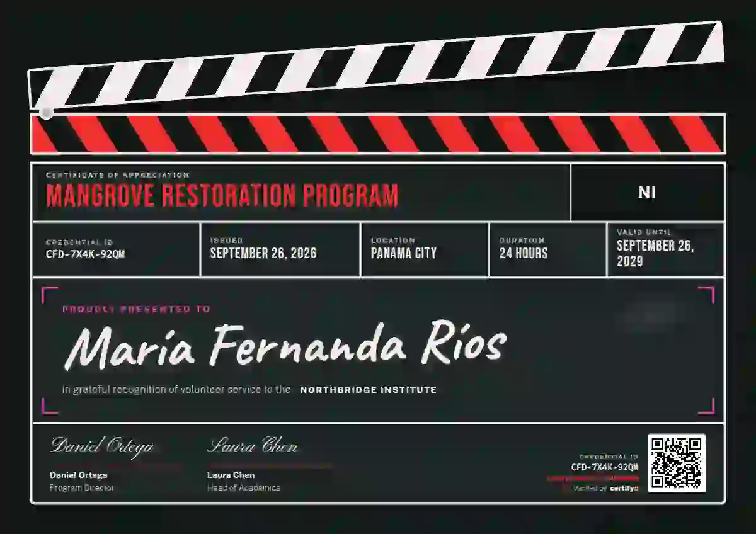This screenshot has width=756, height=534.
Task: Click the issued date 'SEPTEMBER 26, 2026'
Action: [x=263, y=254]
